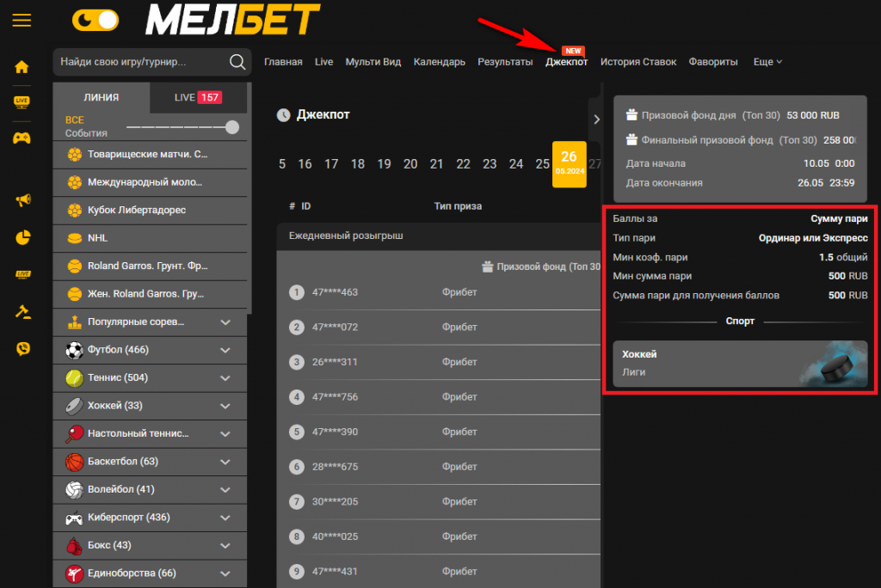
Task: Click the clock icon beside Джекпот
Action: (x=283, y=115)
